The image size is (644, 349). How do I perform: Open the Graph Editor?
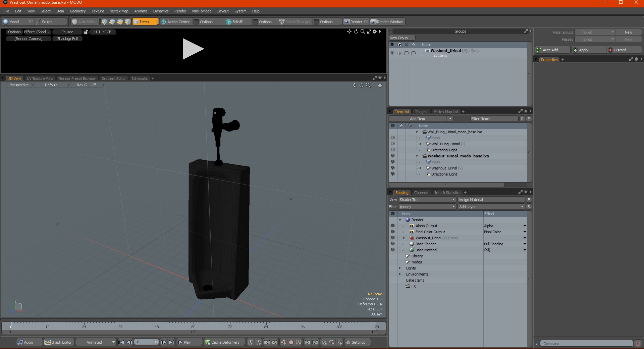[x=58, y=342]
